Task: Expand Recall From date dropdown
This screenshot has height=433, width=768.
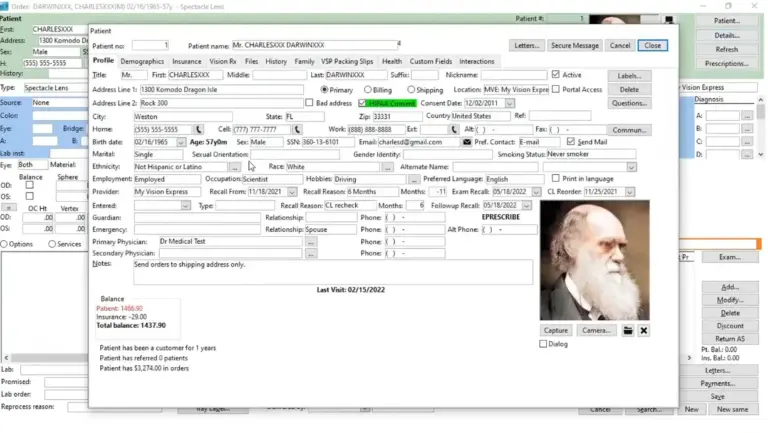Action: point(292,192)
